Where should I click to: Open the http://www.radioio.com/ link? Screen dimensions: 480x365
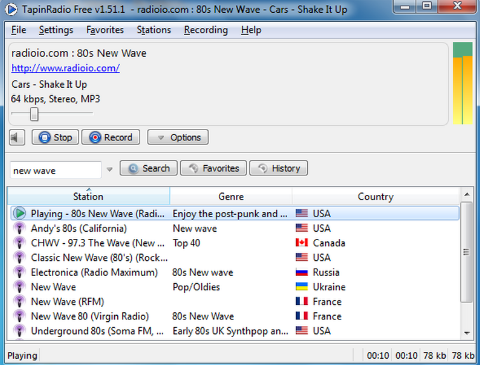(65, 68)
